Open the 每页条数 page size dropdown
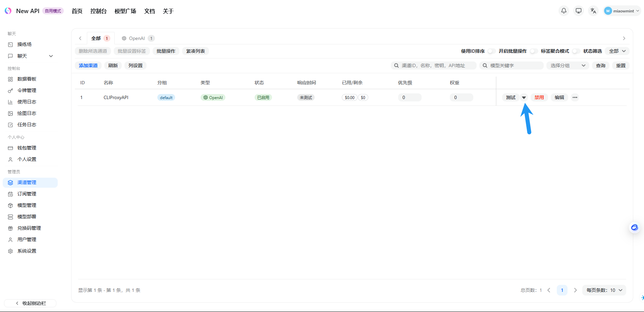 point(604,290)
